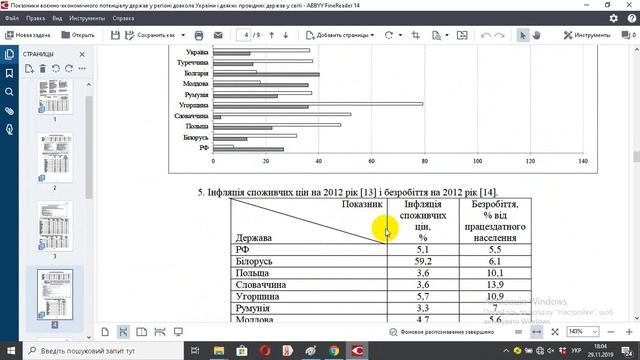The width and height of the screenshot is (640, 360).
Task: Open the Attachments paperclip panel
Action: tap(9, 111)
